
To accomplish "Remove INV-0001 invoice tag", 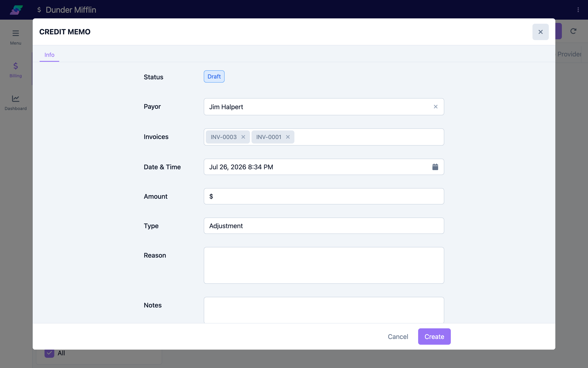I will [x=288, y=137].
